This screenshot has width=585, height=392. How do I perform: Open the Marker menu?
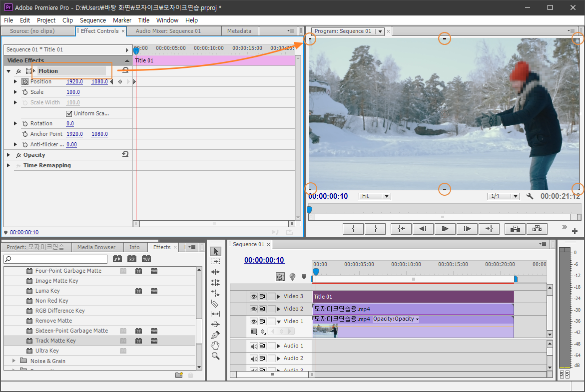click(122, 20)
